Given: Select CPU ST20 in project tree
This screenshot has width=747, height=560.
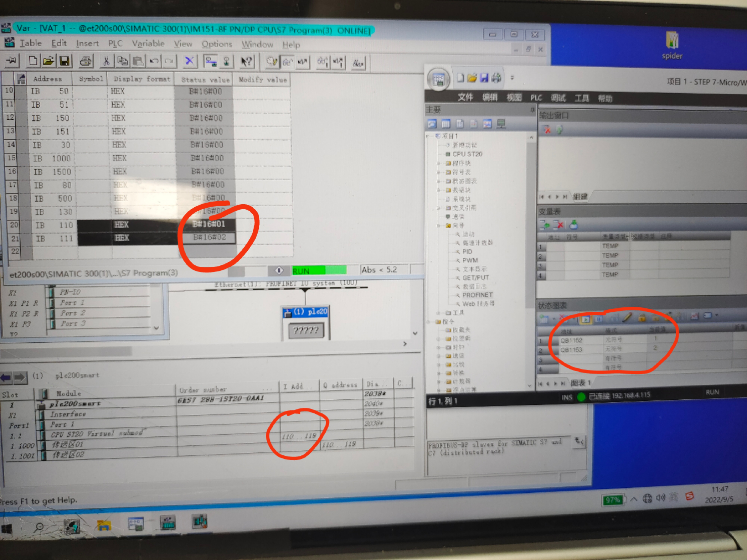Looking at the screenshot, I should (467, 154).
